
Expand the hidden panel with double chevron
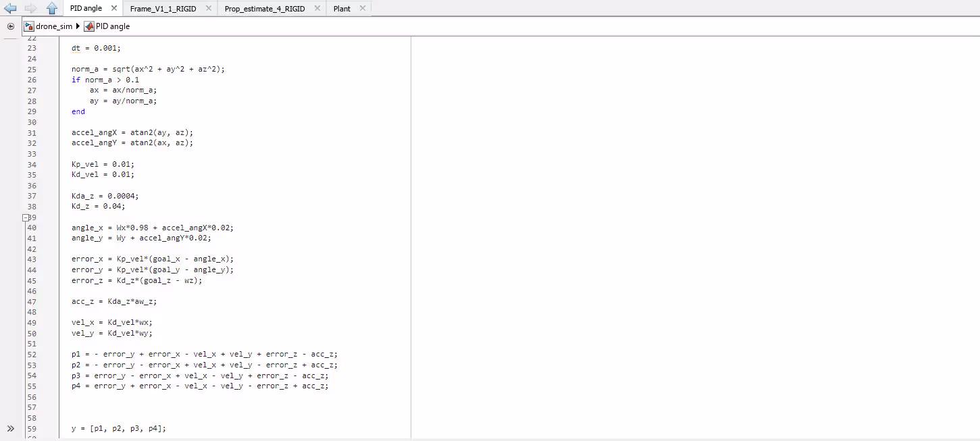click(x=11, y=429)
